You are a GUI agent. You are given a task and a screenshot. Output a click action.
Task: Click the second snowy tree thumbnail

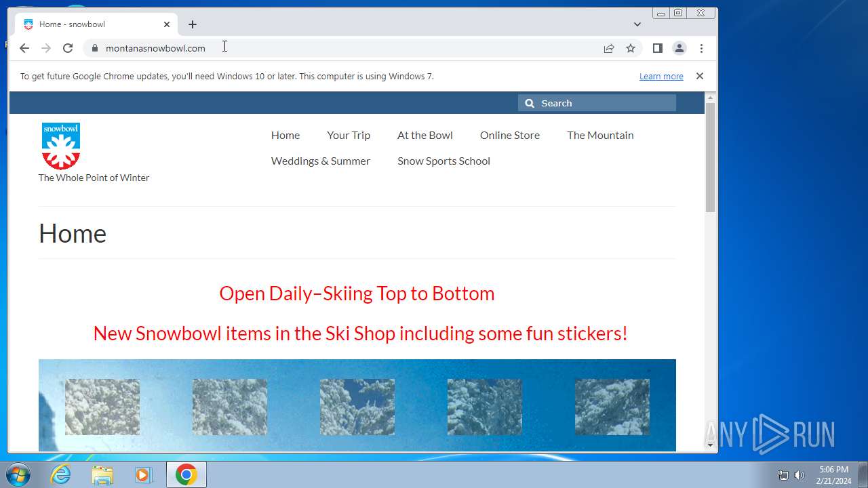pos(230,407)
